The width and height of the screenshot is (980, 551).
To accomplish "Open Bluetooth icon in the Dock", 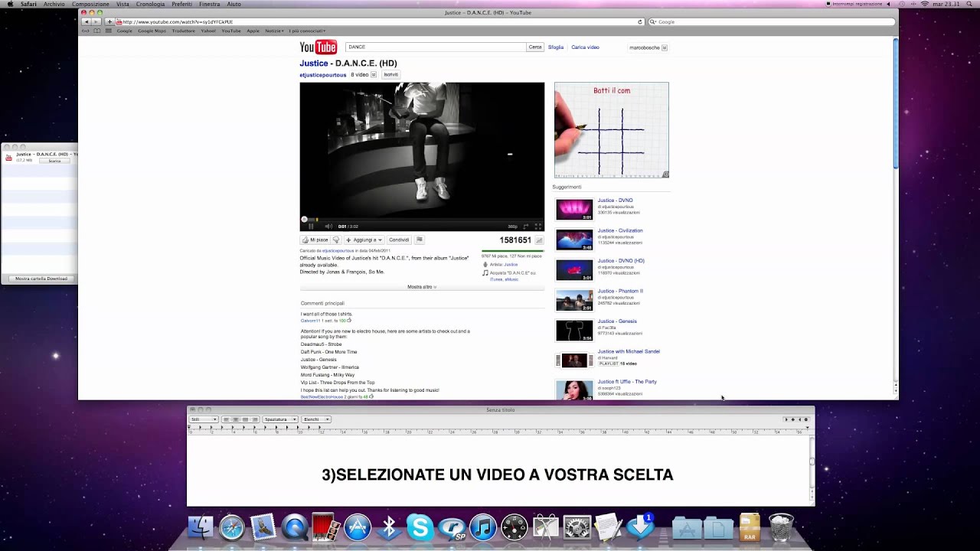I will pos(388,527).
